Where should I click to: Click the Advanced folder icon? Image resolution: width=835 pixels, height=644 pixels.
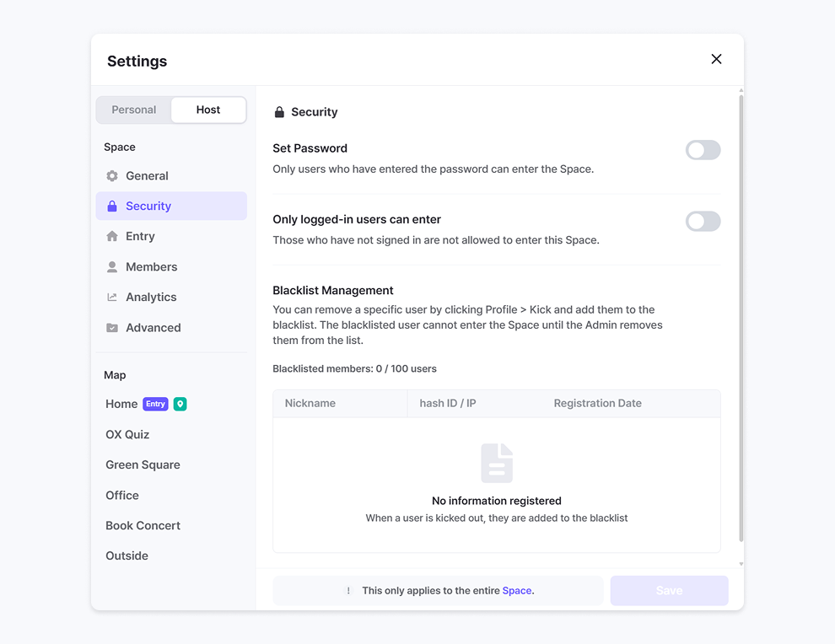point(112,328)
